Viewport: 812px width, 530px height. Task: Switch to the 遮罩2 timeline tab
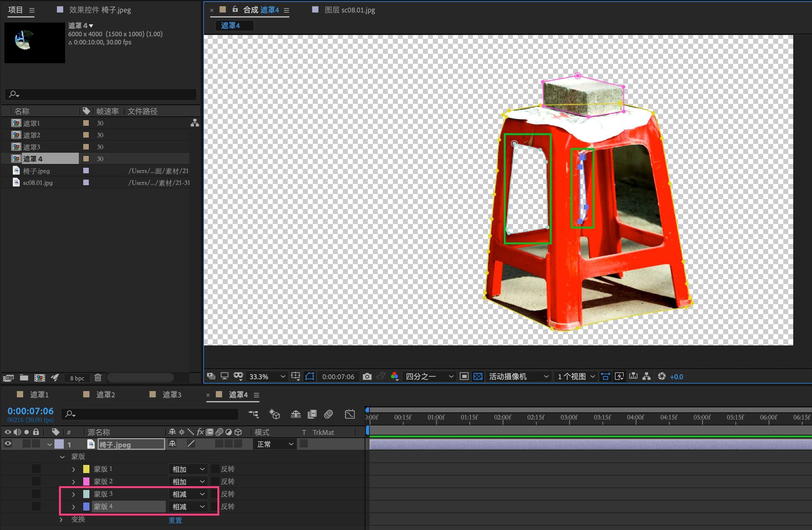point(105,395)
